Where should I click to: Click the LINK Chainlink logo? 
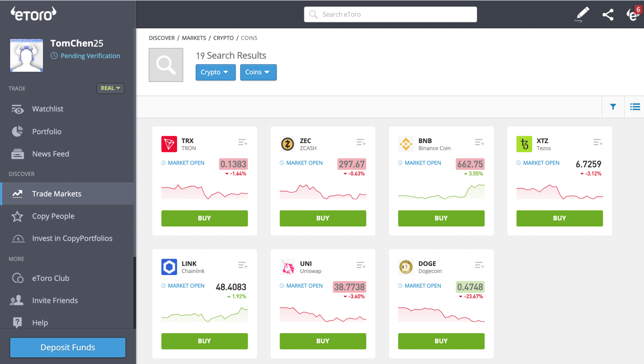point(169,267)
